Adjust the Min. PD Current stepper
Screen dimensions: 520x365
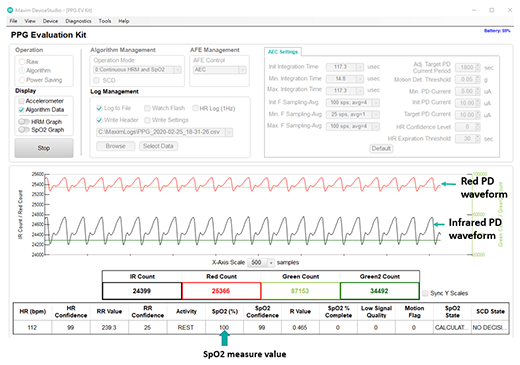click(x=478, y=91)
